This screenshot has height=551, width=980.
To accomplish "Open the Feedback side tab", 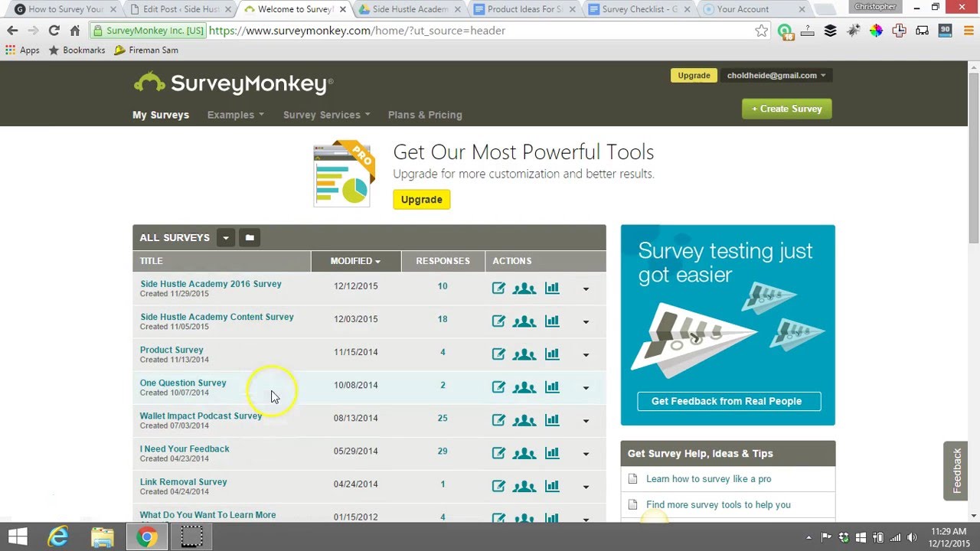I will pos(956,471).
